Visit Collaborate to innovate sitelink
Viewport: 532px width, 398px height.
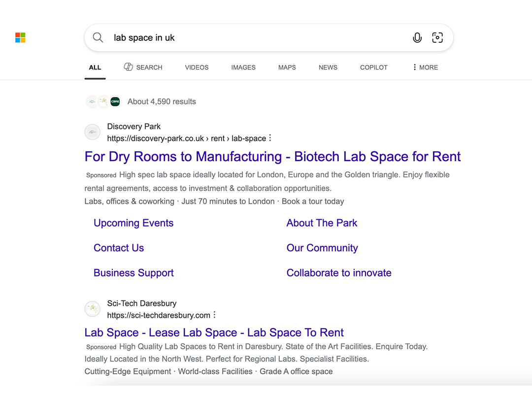point(339,273)
